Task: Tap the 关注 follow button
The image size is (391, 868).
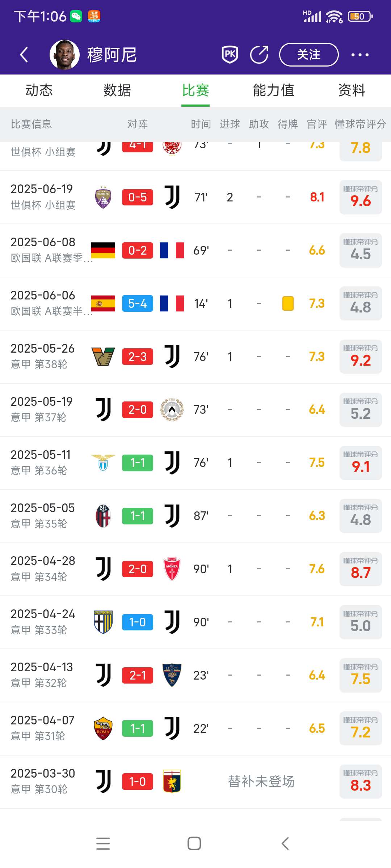Action: (309, 55)
